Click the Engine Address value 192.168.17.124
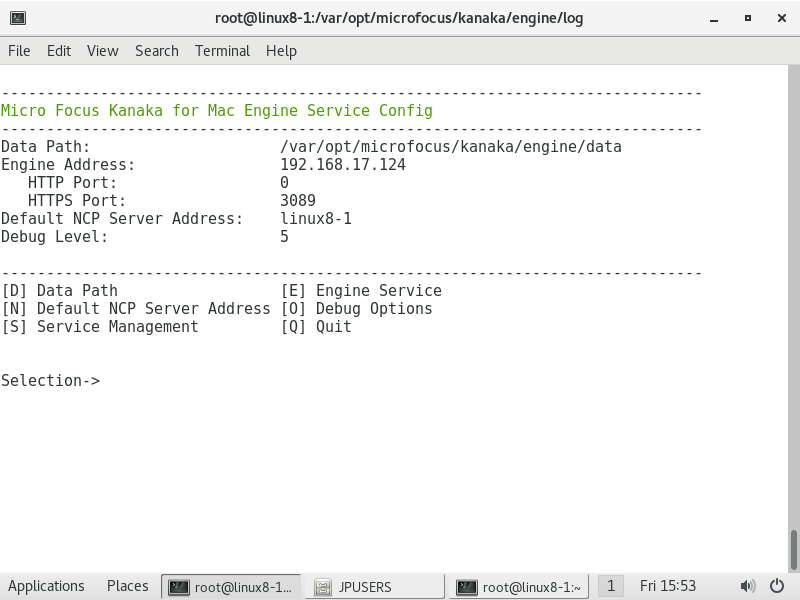800x600 pixels. [343, 165]
